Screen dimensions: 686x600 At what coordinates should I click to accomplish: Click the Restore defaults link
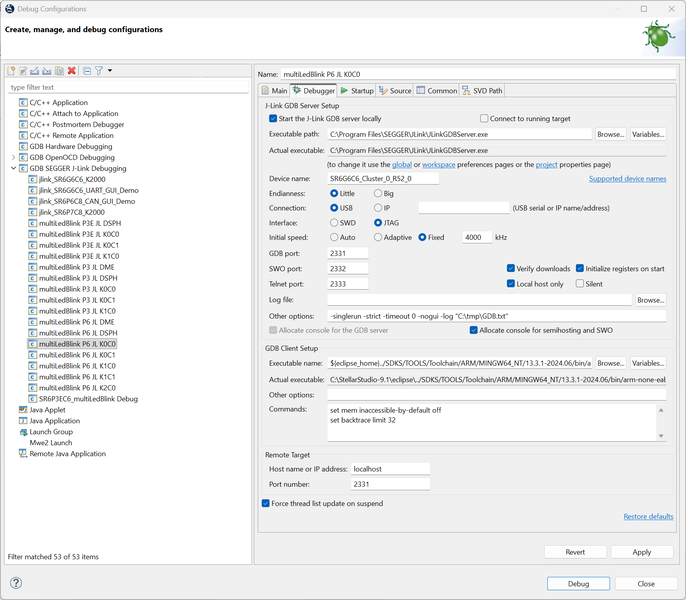click(648, 516)
